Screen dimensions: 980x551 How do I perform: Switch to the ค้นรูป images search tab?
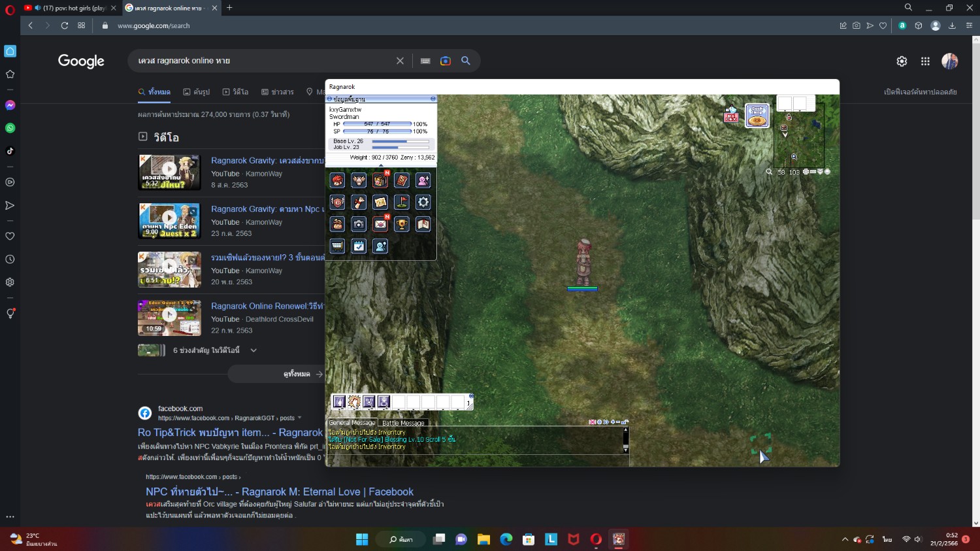(197, 92)
